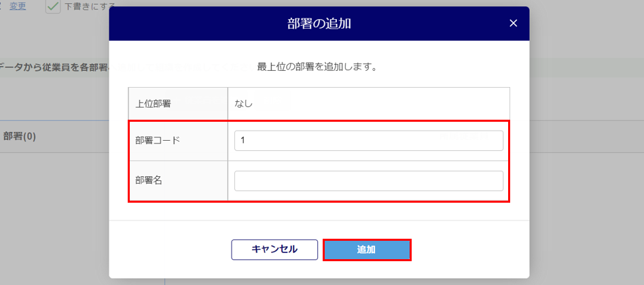
Task: Select the 部署(0) heading in the background
Action: pos(20,136)
